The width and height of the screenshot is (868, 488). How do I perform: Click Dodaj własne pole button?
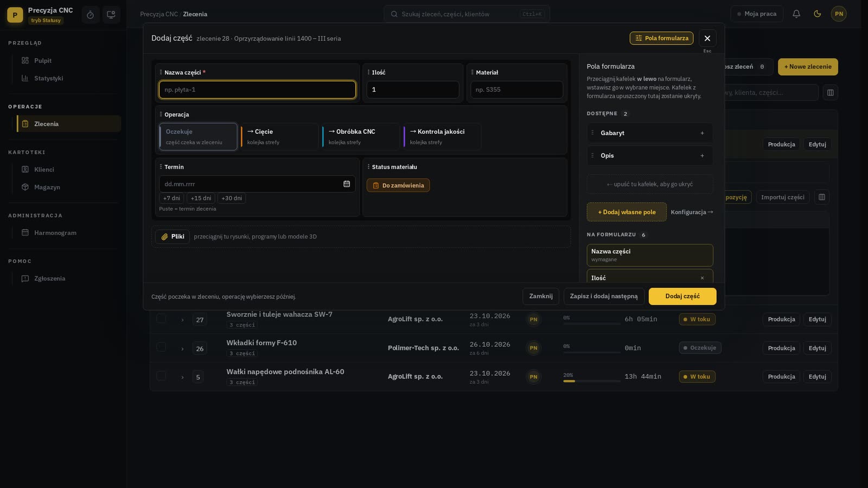coord(627,212)
